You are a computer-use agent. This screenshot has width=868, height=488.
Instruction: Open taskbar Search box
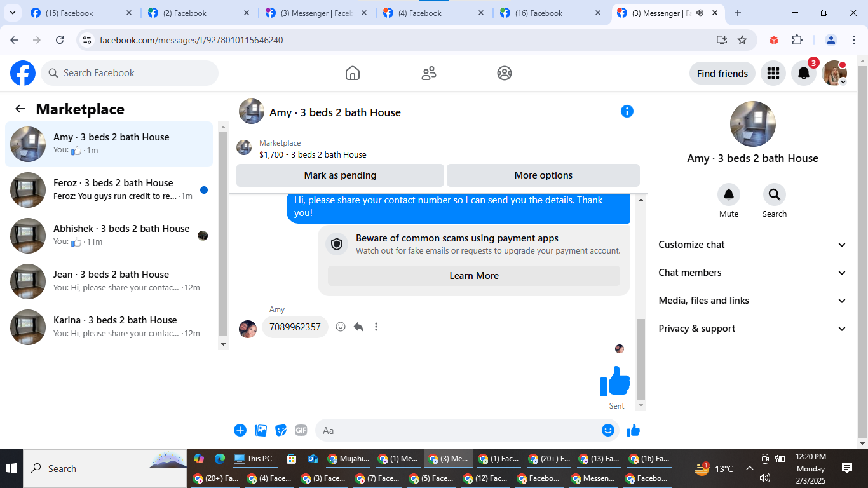pyautogui.click(x=105, y=468)
